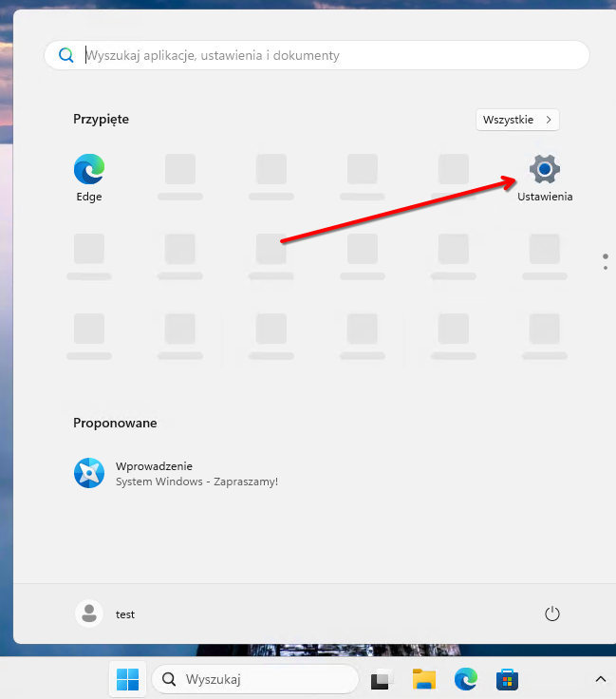Click the power button in Start menu
This screenshot has width=616, height=699.
pos(552,614)
